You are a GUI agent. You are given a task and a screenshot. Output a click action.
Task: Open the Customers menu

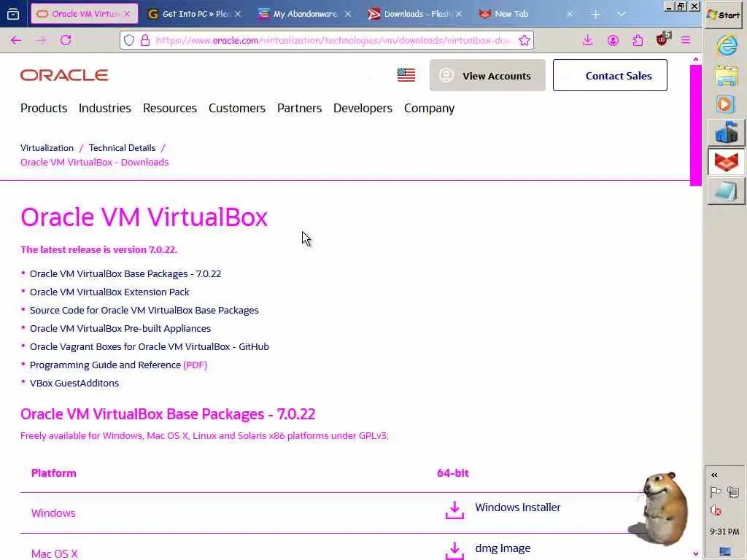coord(237,108)
